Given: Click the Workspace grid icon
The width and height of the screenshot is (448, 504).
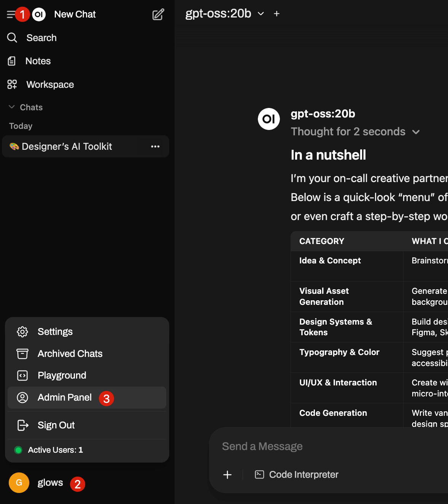Looking at the screenshot, I should pyautogui.click(x=12, y=84).
